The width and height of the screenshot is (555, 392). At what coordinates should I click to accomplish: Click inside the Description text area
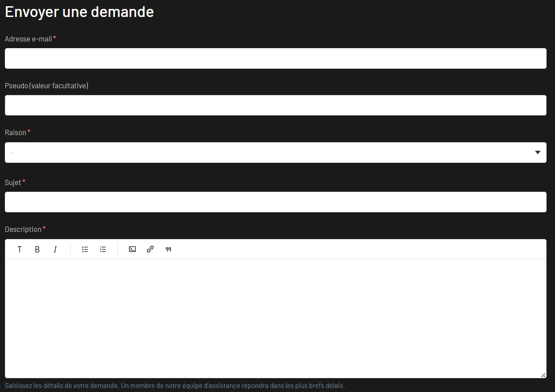pos(275,318)
